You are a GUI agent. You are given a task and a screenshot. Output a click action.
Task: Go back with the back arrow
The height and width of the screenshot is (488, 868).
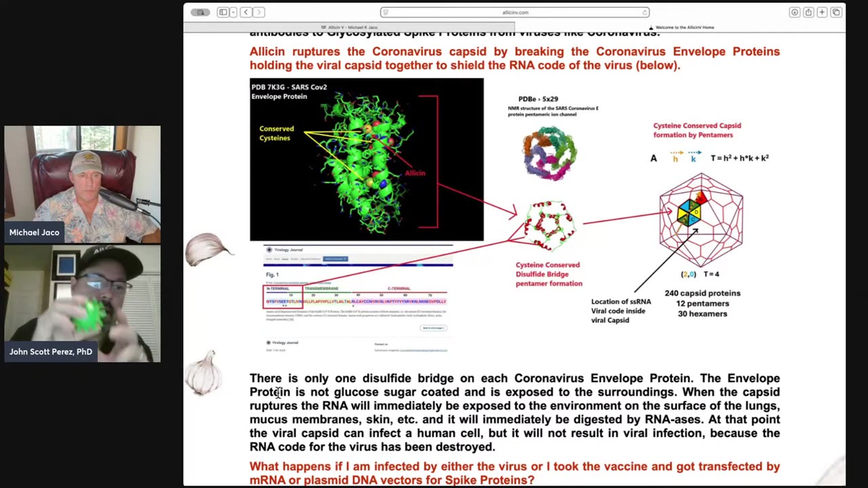point(246,12)
